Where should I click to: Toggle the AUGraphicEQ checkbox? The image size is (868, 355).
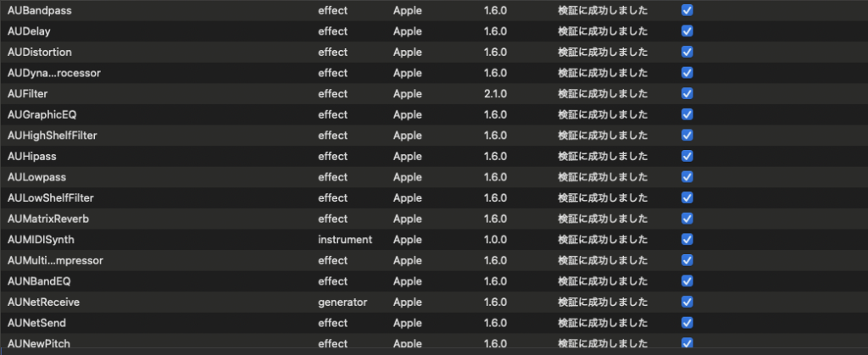pyautogui.click(x=687, y=114)
